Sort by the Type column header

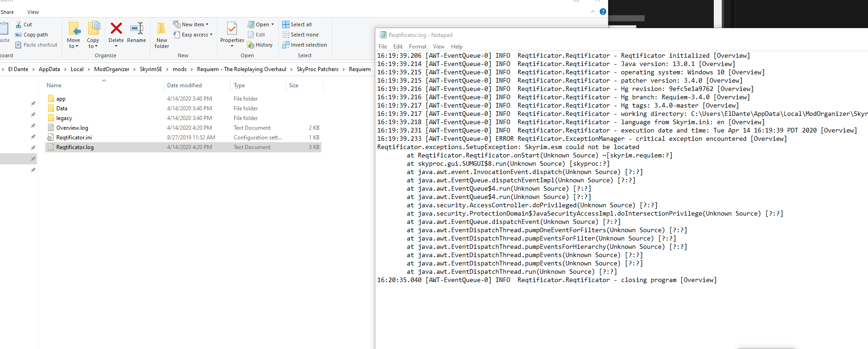coord(239,85)
